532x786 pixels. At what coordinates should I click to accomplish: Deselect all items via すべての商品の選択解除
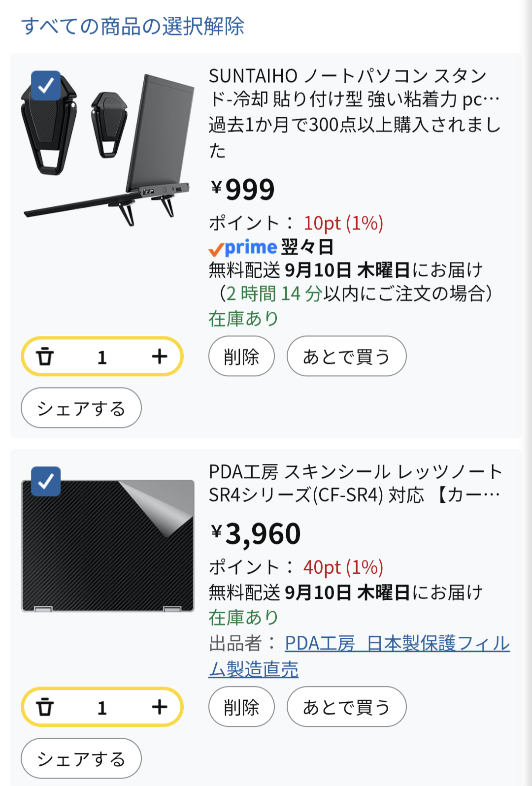point(133,26)
